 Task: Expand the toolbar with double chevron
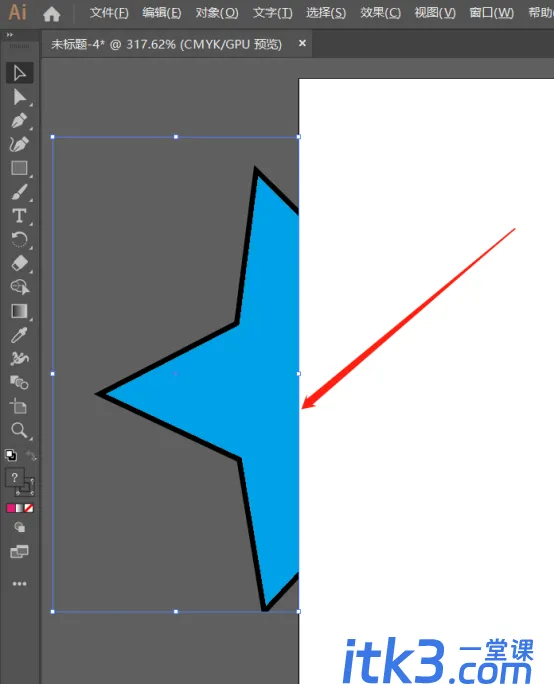coord(10,35)
